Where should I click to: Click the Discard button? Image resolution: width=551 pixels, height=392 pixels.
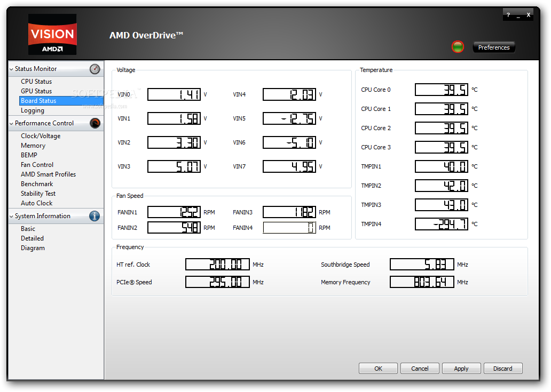tap(503, 369)
